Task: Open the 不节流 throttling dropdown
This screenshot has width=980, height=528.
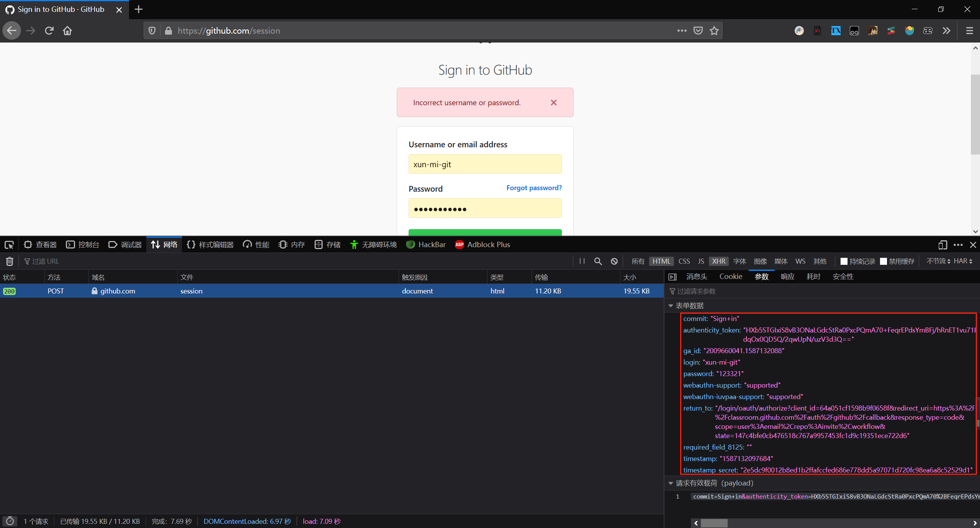Action: pyautogui.click(x=938, y=261)
